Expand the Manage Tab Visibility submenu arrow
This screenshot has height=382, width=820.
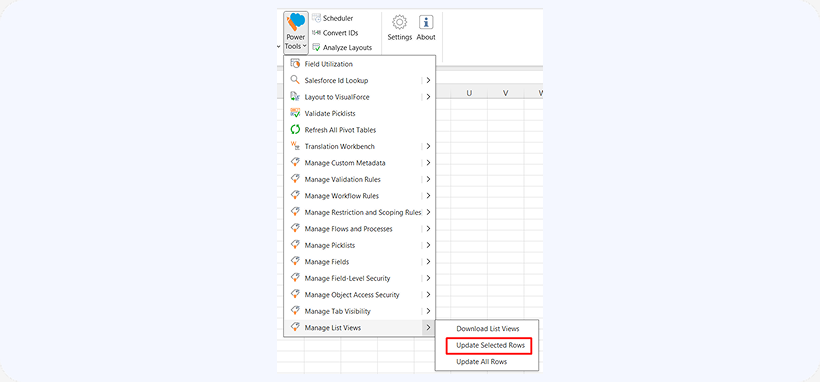click(428, 311)
